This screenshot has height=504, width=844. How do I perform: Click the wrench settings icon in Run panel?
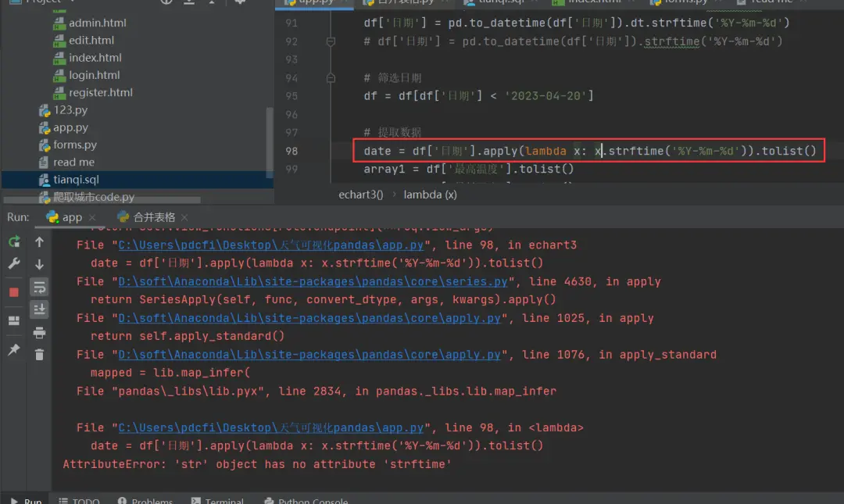click(14, 263)
